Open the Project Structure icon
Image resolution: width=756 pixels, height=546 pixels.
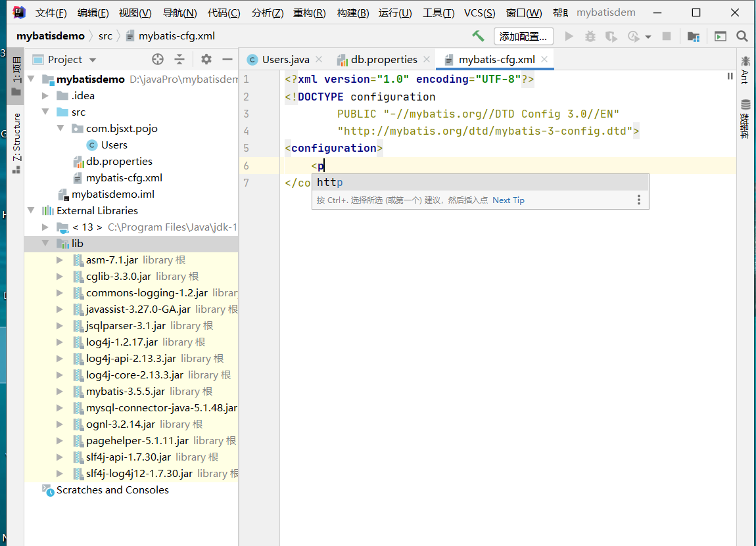[x=694, y=36]
